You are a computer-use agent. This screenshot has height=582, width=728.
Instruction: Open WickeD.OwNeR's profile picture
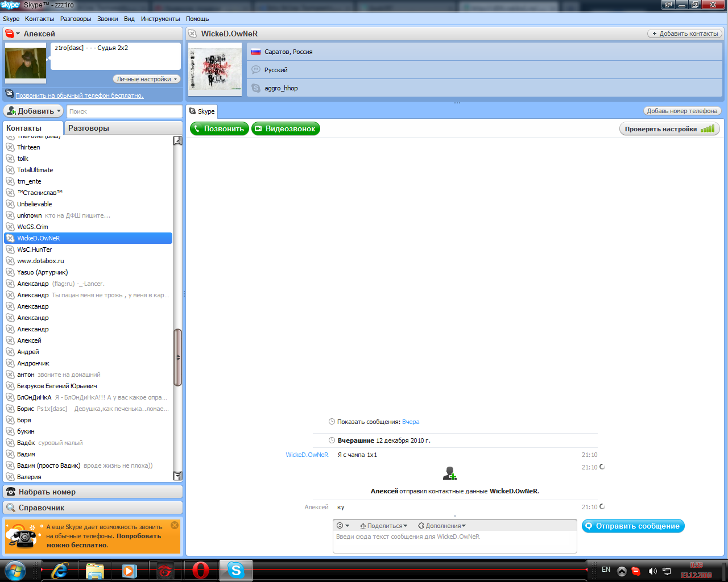[214, 69]
